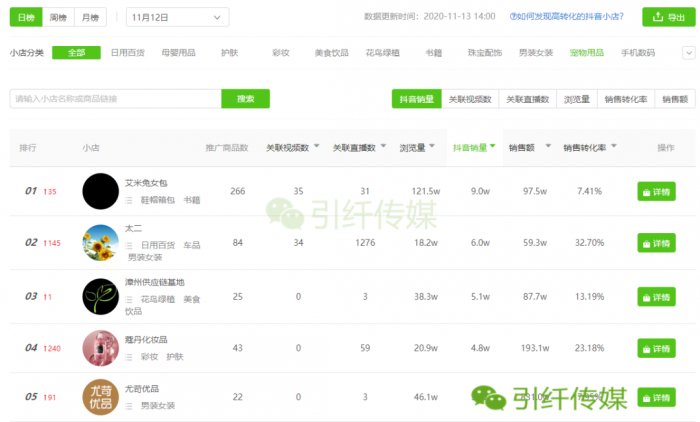Image resolution: width=700 pixels, height=422 pixels.
Task: Select the 宠物用品 category
Action: click(585, 53)
